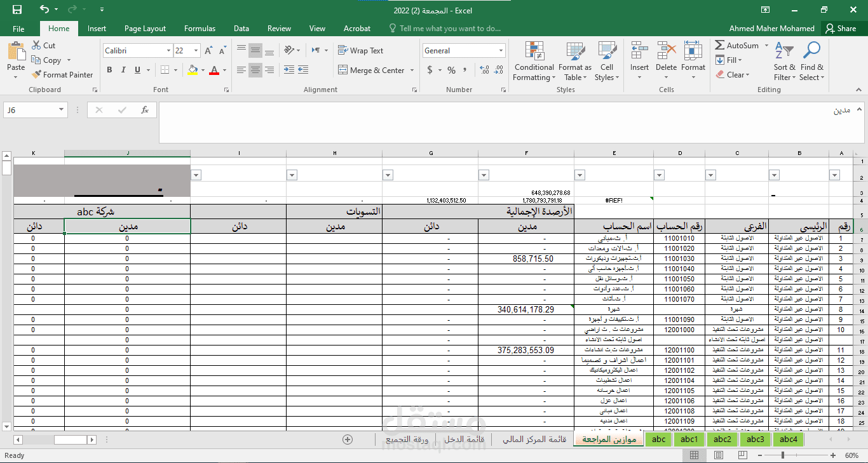Viewport: 868px width, 463px height.
Task: Switch to Page Layout view in status bar
Action: 718,455
